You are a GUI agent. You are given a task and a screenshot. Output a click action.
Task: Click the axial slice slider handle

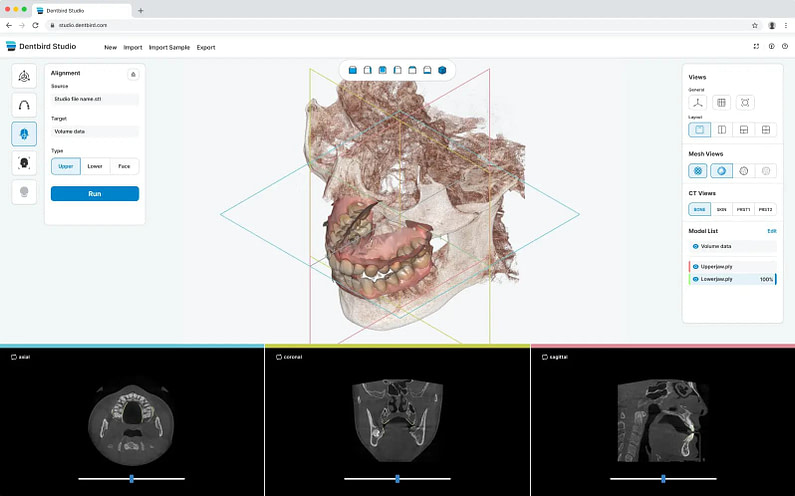point(132,479)
